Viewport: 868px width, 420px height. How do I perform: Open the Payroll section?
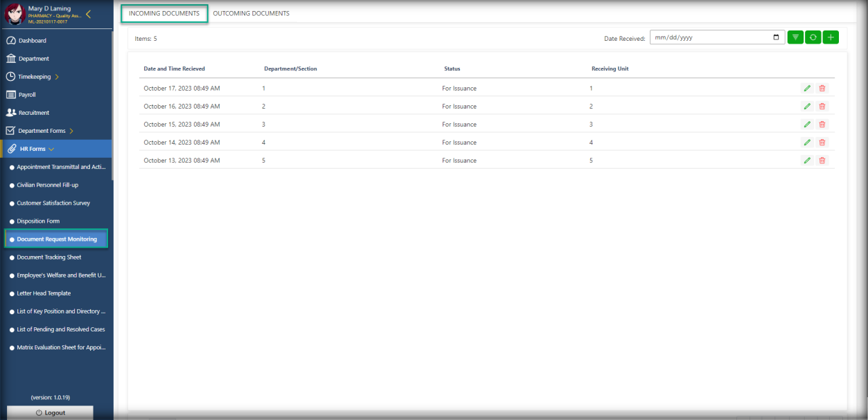coord(27,95)
